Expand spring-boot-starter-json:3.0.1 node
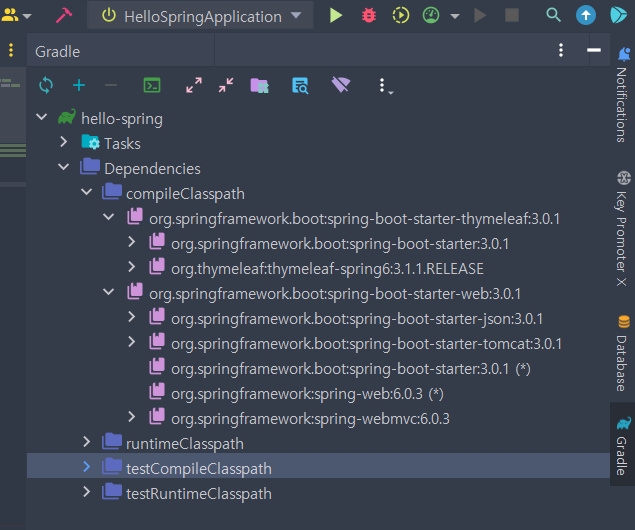The height and width of the screenshot is (530, 635). (x=131, y=317)
